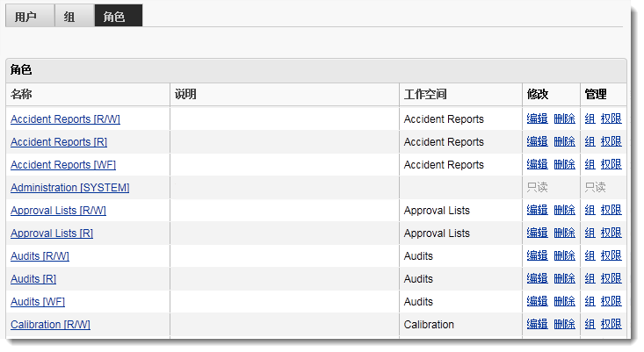Screen dimensions: 644x352
Task: Open Approval Lists [R/W] role link
Action: pos(58,211)
